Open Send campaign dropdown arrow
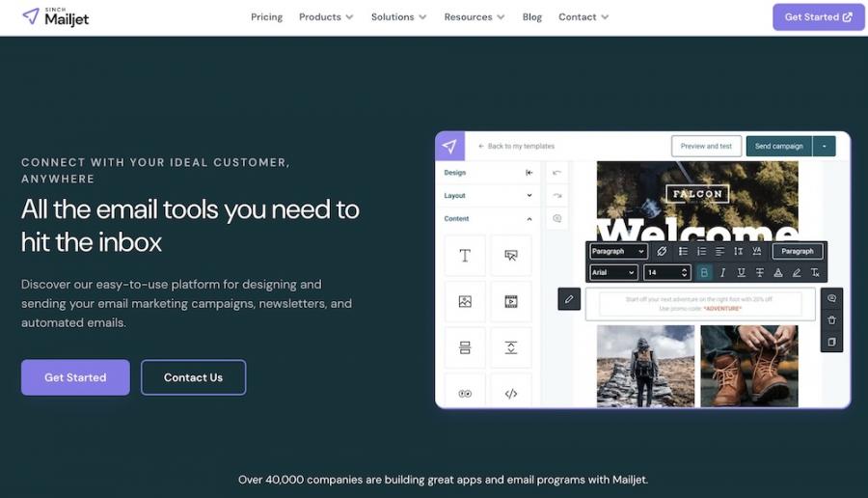Viewport: 868px width, 498px height. 824,147
